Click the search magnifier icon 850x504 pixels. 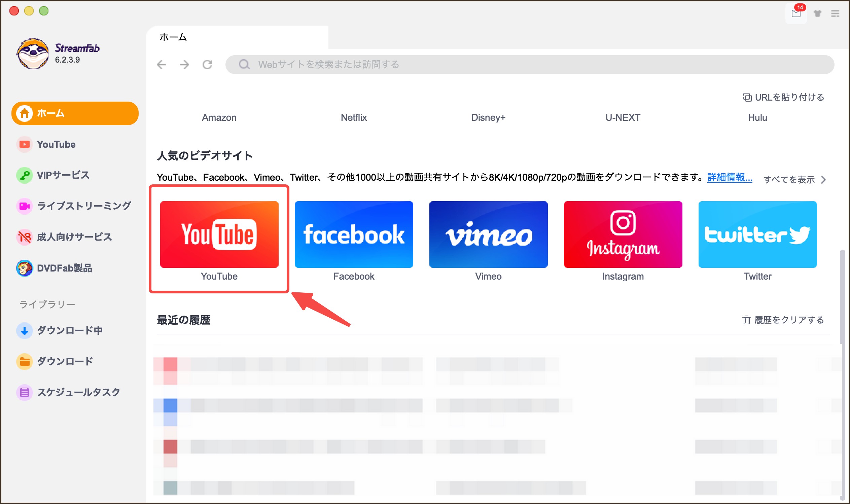(x=244, y=65)
